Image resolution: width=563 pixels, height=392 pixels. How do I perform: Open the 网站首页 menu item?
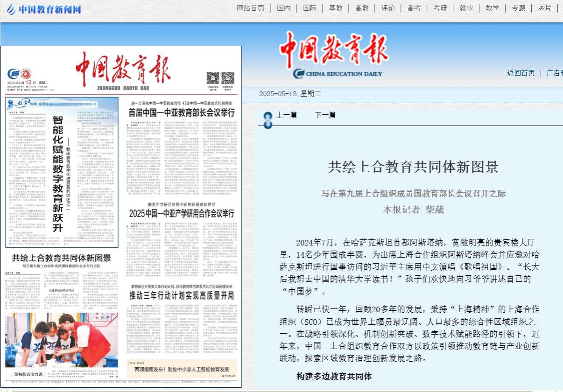click(250, 8)
